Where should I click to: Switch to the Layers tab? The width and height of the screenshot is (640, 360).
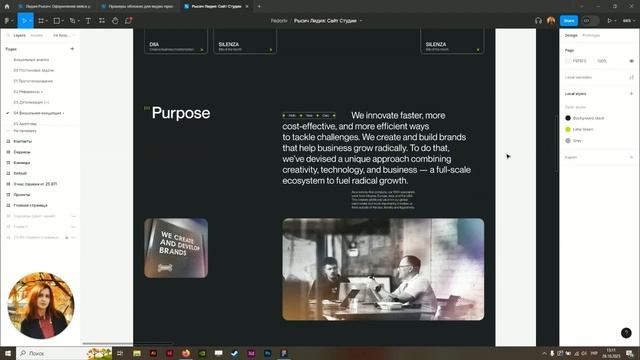[20, 36]
